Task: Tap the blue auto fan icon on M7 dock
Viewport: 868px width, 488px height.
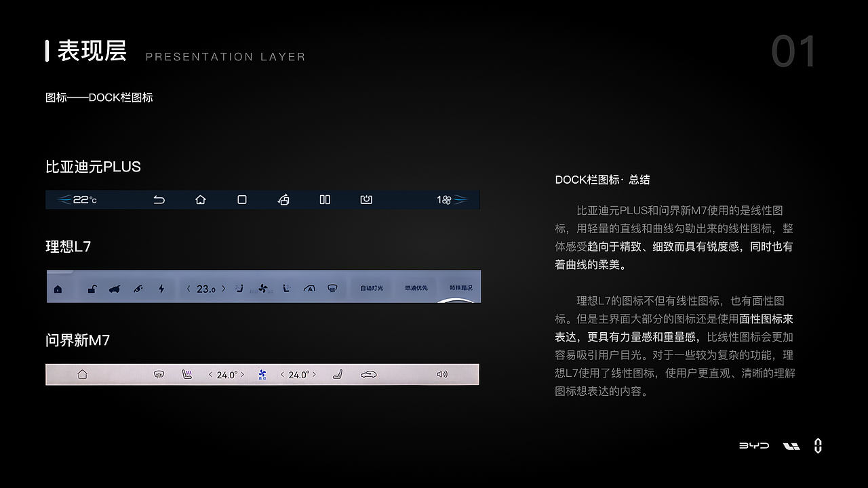Action: coord(262,373)
